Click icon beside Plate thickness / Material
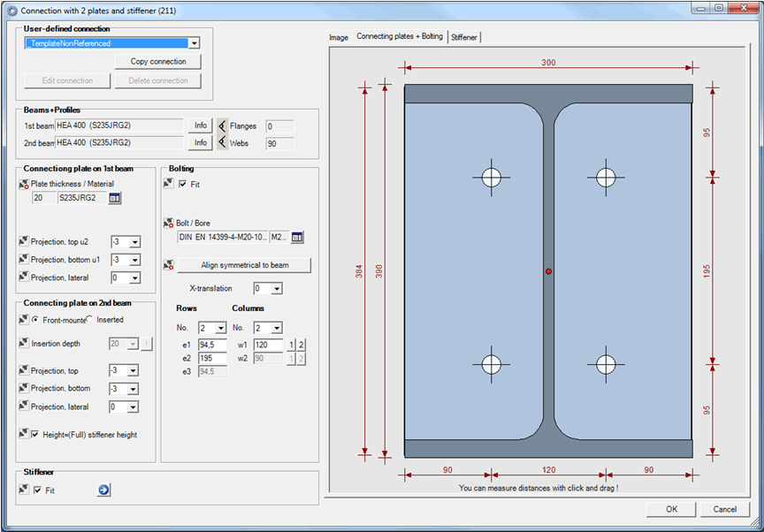Image resolution: width=764 pixels, height=532 pixels. click(23, 184)
